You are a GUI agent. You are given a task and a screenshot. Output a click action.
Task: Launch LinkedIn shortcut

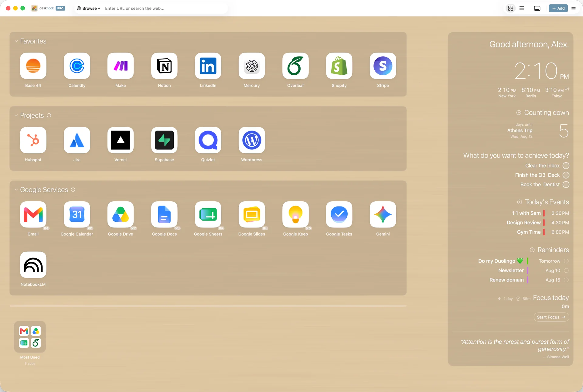(x=208, y=66)
